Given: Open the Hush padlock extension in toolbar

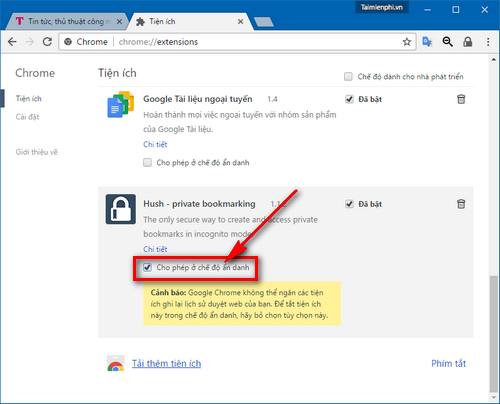Looking at the screenshot, I should click(x=468, y=42).
